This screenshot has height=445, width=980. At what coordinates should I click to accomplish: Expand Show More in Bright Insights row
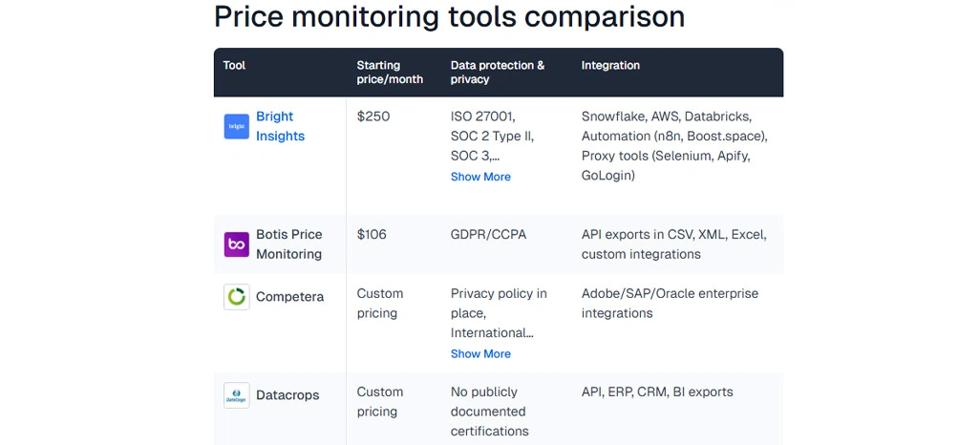coord(480,177)
